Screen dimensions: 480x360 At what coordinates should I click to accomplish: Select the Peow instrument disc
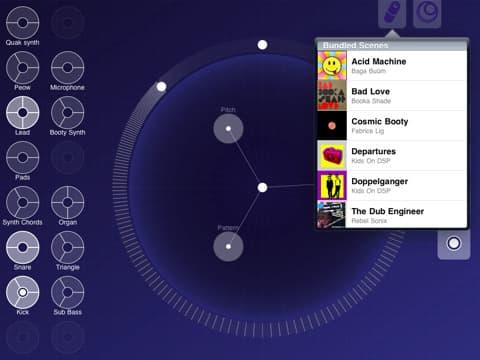[23, 68]
